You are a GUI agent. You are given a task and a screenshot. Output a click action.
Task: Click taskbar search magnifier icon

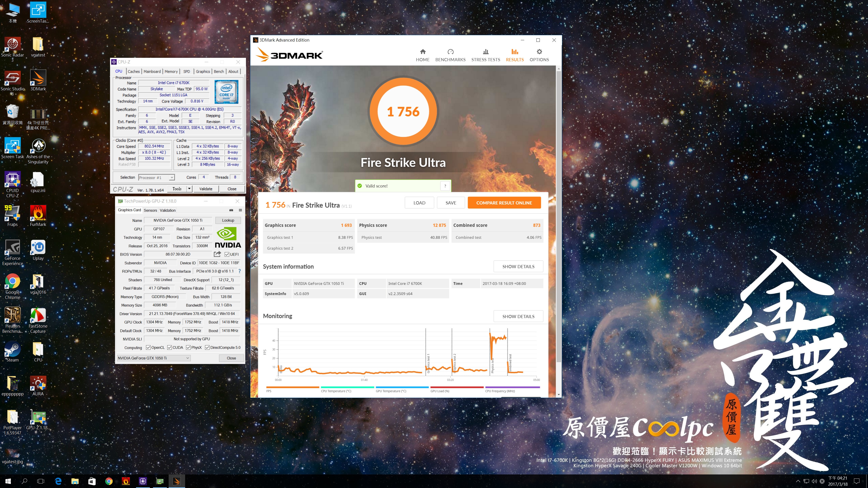(24, 481)
